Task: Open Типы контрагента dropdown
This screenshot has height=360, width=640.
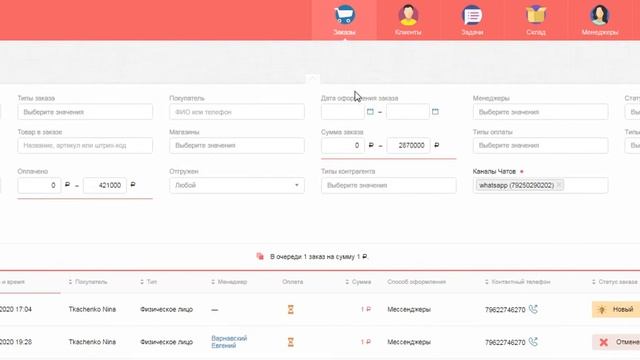Action: pyautogui.click(x=389, y=185)
